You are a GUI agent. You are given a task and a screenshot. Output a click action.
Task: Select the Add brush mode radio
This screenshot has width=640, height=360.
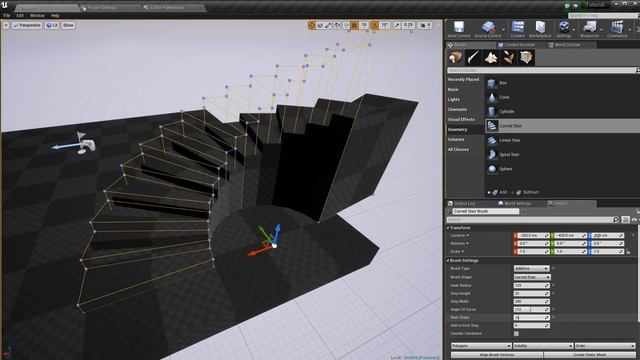point(497,192)
